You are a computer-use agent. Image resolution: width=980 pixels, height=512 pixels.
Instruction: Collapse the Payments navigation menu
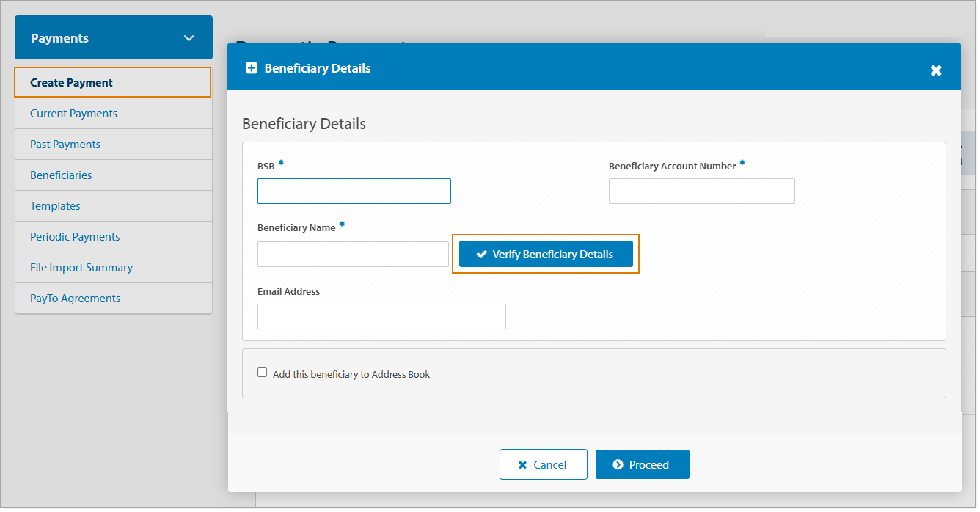pyautogui.click(x=189, y=37)
